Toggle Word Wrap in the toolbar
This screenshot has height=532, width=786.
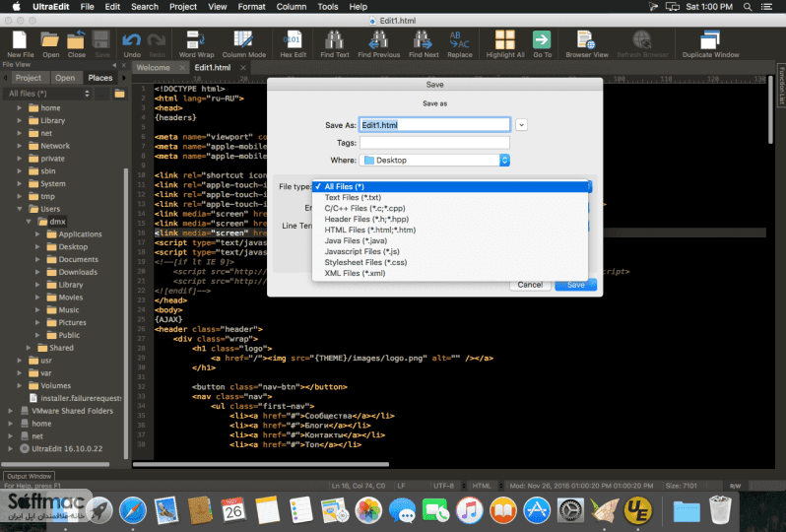196,43
